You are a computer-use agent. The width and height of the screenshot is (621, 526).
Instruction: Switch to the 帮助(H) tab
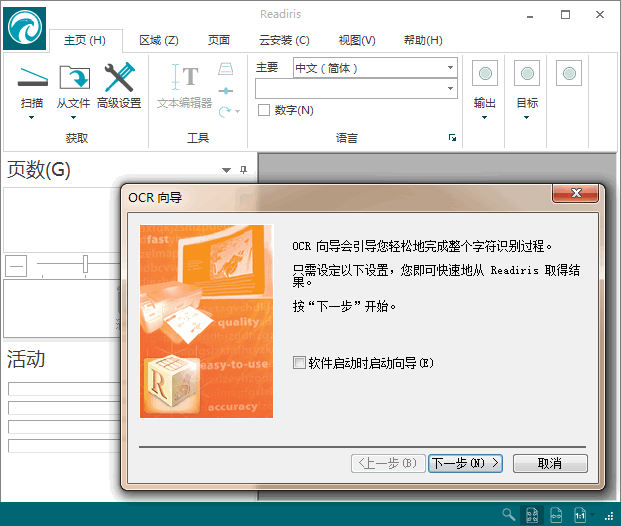(423, 40)
